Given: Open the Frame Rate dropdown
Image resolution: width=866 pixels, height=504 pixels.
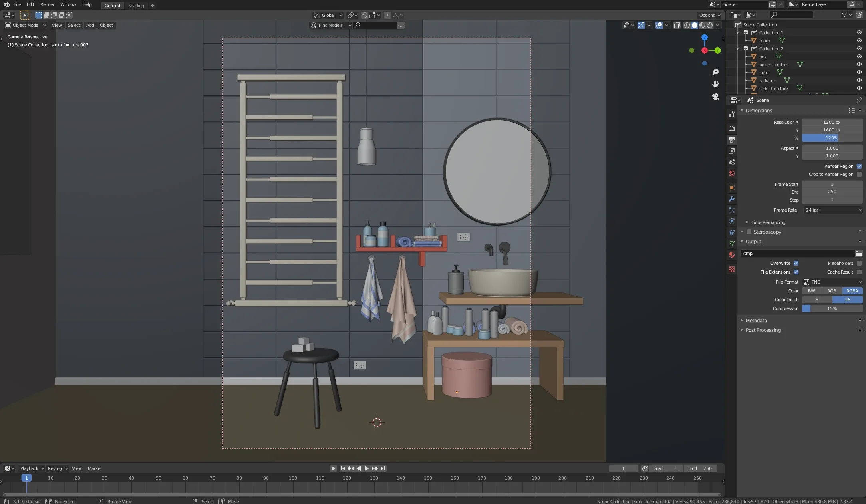Looking at the screenshot, I should [x=833, y=210].
